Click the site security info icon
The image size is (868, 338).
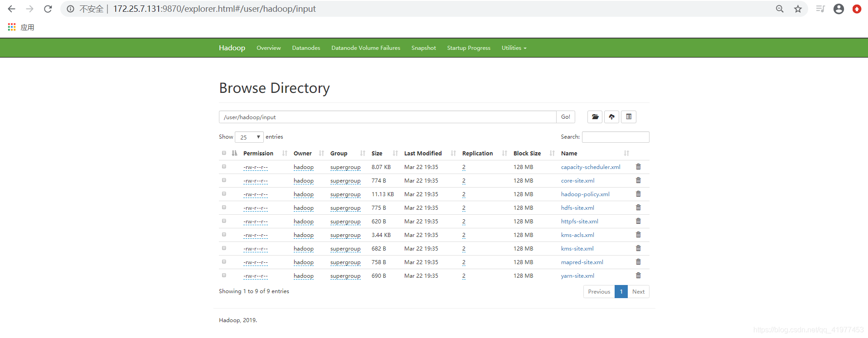[70, 9]
